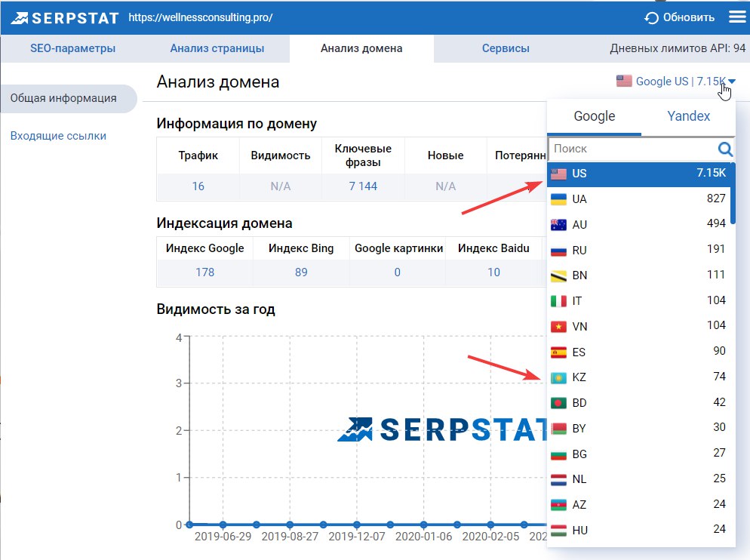Open the Сервисы tab
Viewport: 750px width, 560px height.
(506, 48)
